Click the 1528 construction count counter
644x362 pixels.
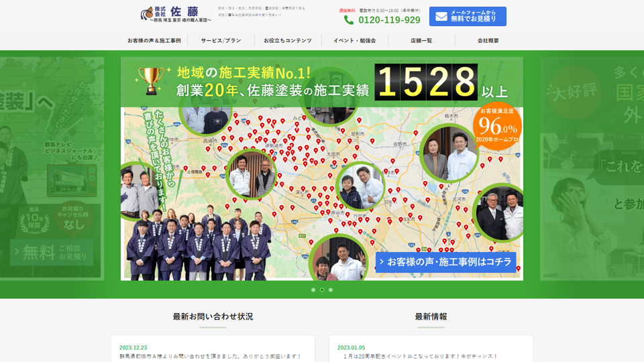[x=426, y=82]
